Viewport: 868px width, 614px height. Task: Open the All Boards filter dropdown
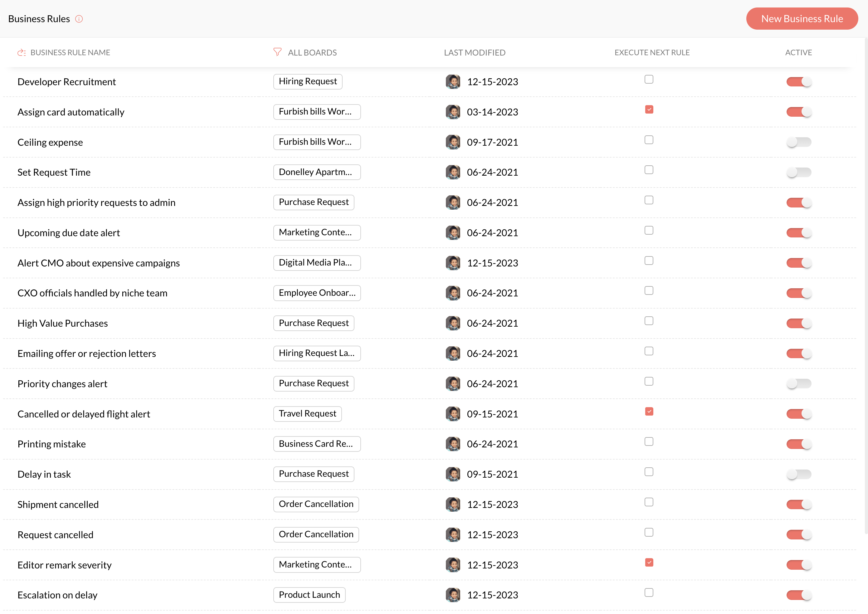coord(312,52)
